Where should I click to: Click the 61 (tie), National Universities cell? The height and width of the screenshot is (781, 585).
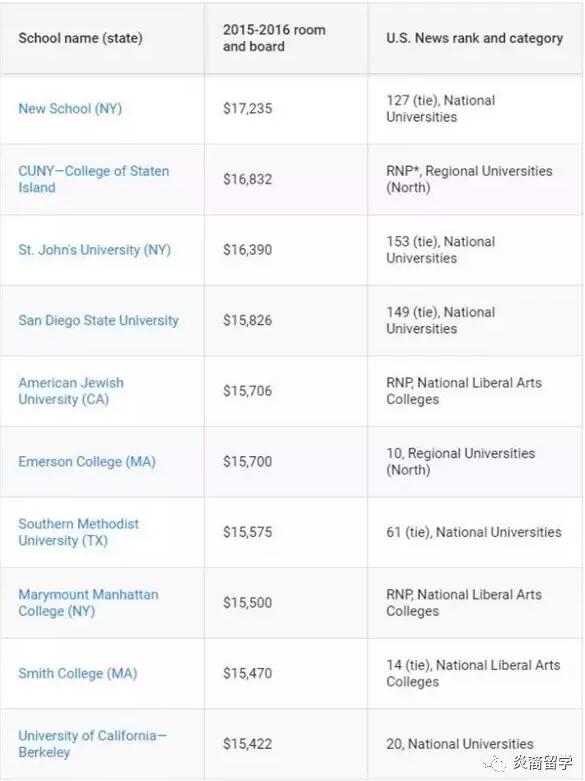[474, 532]
